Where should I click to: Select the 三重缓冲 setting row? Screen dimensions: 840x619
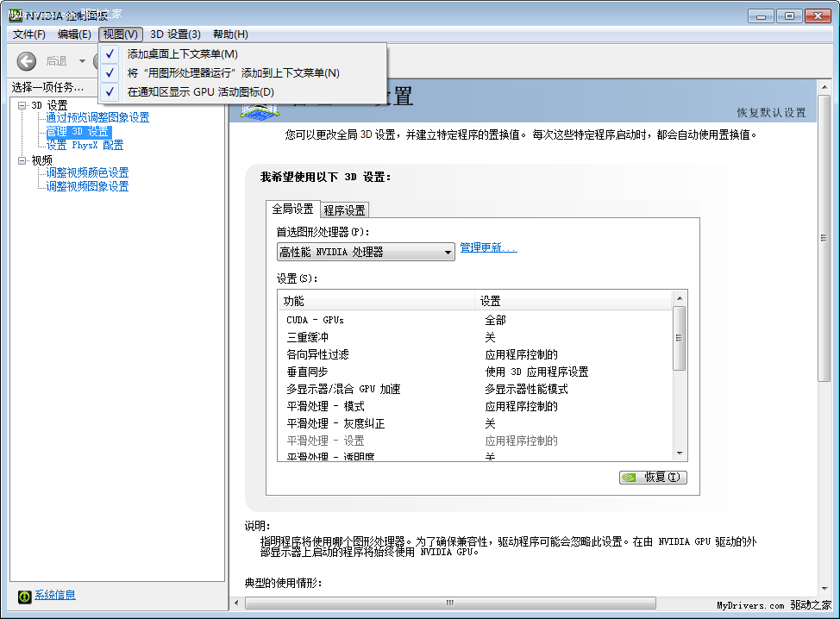click(x=474, y=337)
